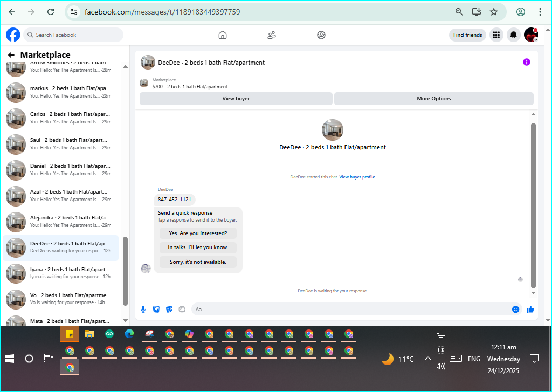Send a thumbs-up like
Image resolution: width=552 pixels, height=392 pixels.
pos(530,310)
